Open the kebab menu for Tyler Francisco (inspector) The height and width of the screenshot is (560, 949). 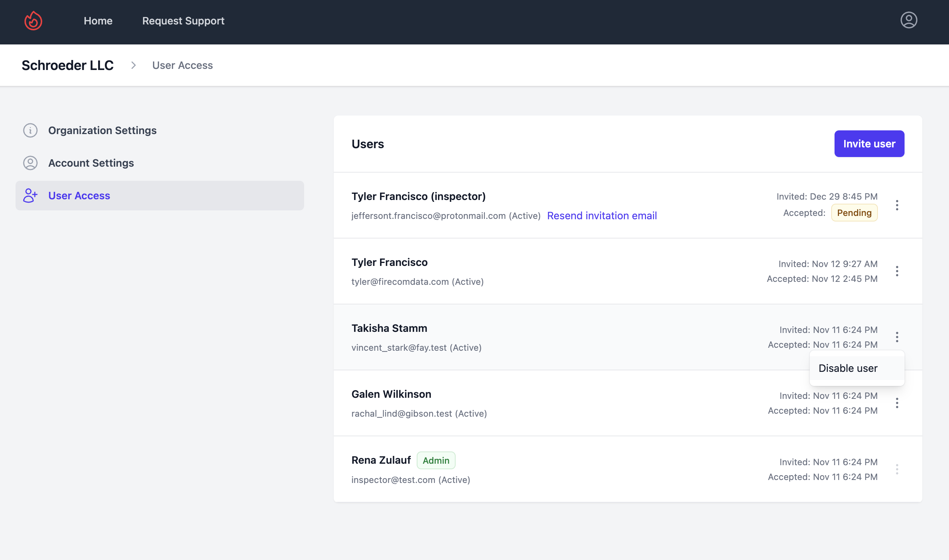coord(897,205)
